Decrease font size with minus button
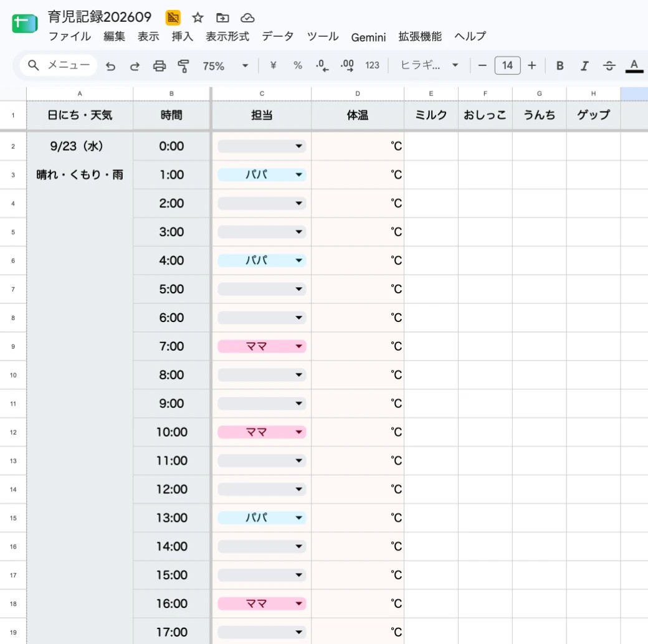The height and width of the screenshot is (644, 648). point(482,65)
